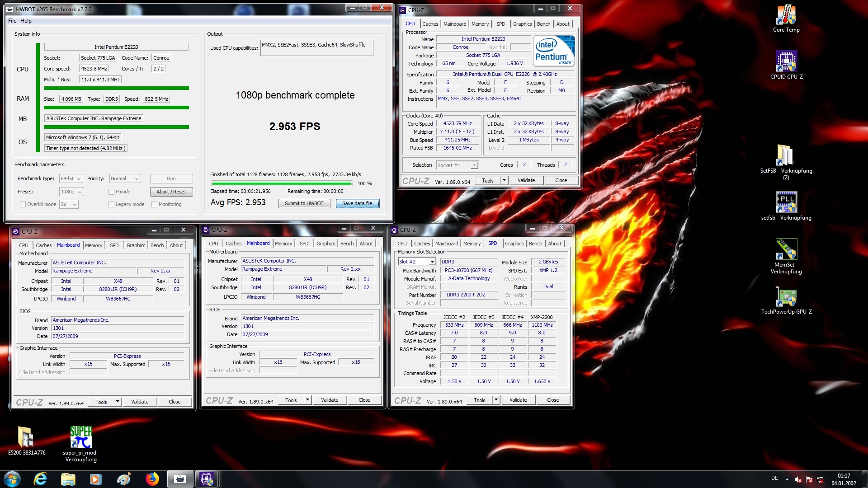
Task: Click the green RAM info bar
Action: click(117, 108)
